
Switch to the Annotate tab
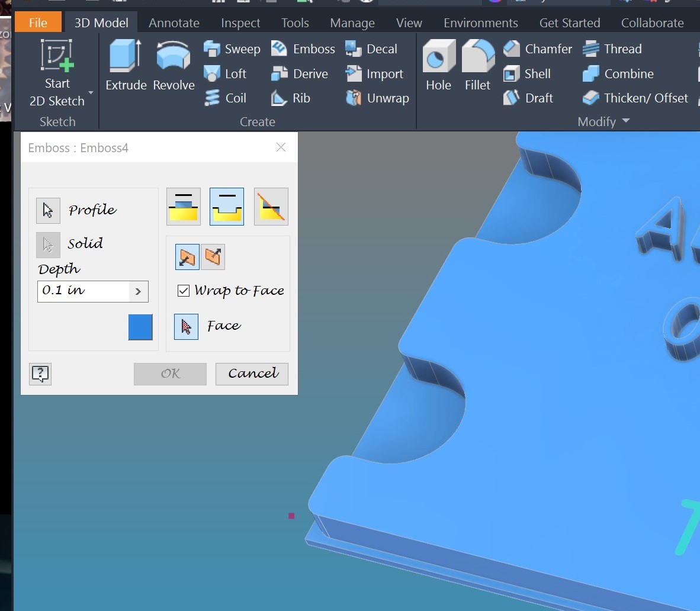pos(174,22)
